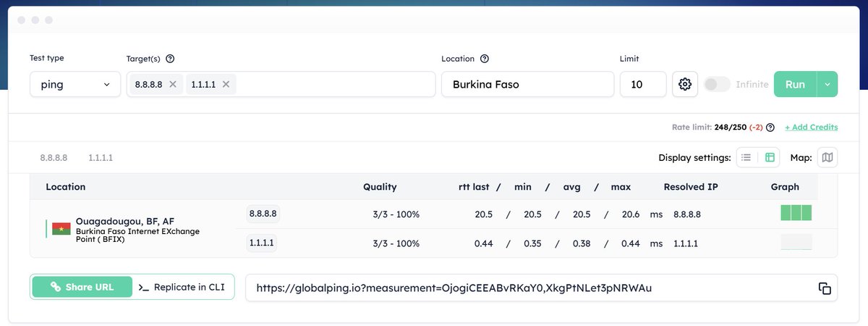Screen dimensions: 868x326
Task: Click the Resolved IP column header
Action: click(x=691, y=187)
